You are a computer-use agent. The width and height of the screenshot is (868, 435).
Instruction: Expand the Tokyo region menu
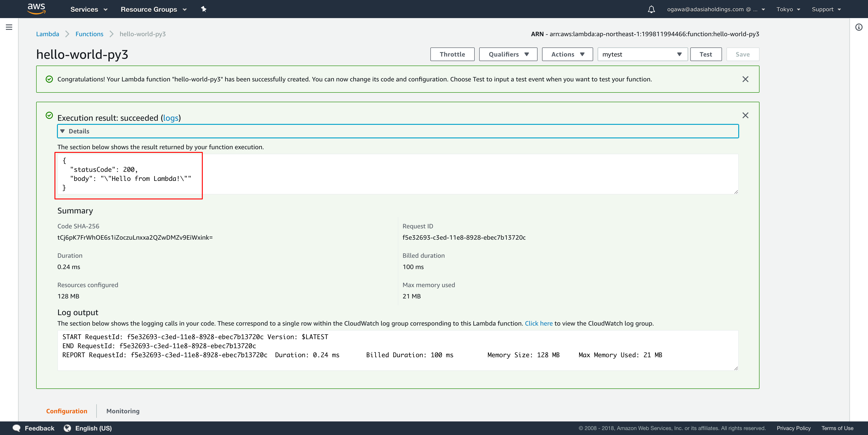pos(788,9)
